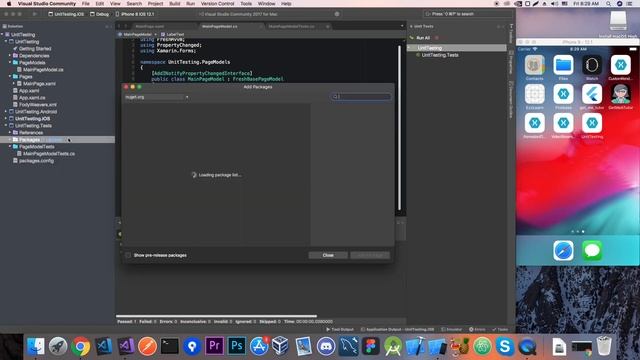Image resolution: width=640 pixels, height=360 pixels.
Task: Click the global search box in toolbar
Action: click(x=468, y=14)
